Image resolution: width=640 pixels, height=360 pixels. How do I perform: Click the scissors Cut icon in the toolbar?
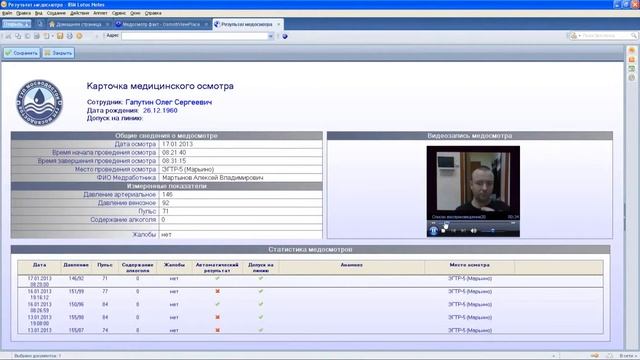(x=8, y=36)
